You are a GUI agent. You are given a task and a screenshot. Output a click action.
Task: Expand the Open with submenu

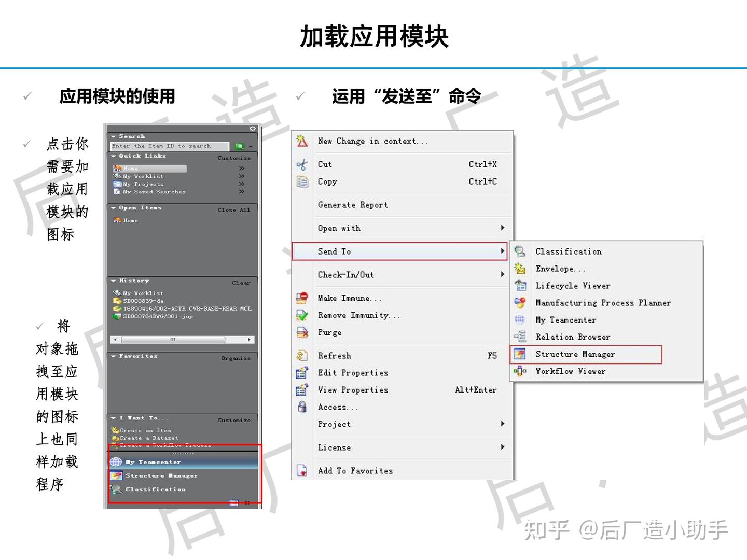point(339,228)
